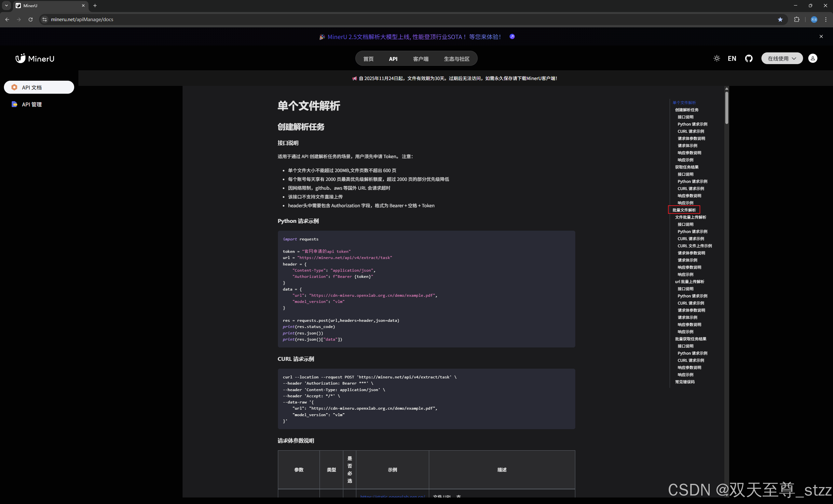Jump to 批量获取任务结果 in outline

click(x=690, y=339)
